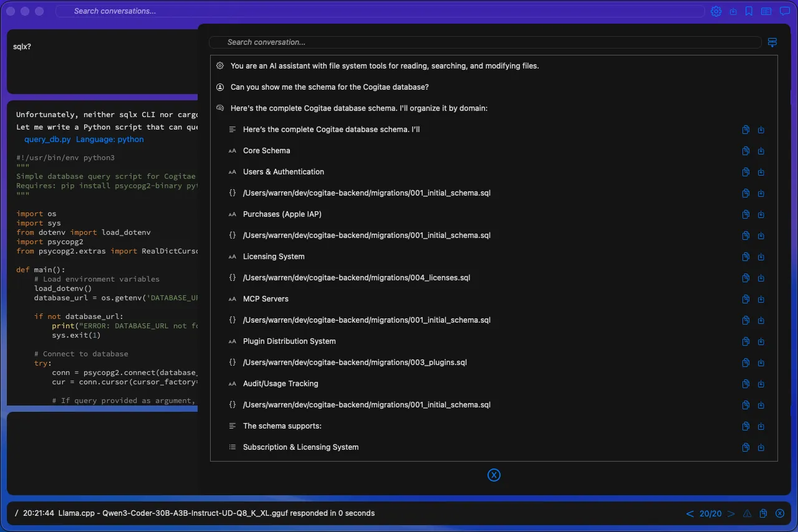Viewport: 798px width, 532px height.
Task: Click the list panel icon in top toolbar
Action: [x=766, y=11]
